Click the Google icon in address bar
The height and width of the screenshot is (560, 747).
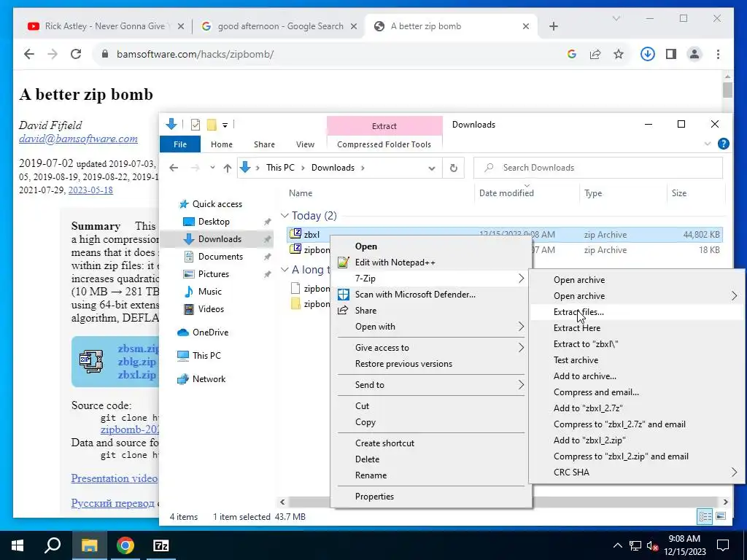coord(572,54)
